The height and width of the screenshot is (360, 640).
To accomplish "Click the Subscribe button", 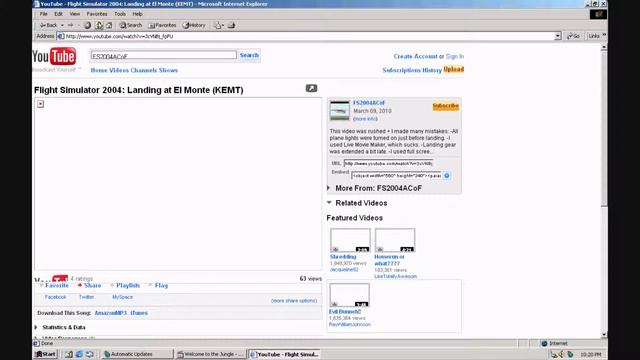I will click(x=446, y=106).
